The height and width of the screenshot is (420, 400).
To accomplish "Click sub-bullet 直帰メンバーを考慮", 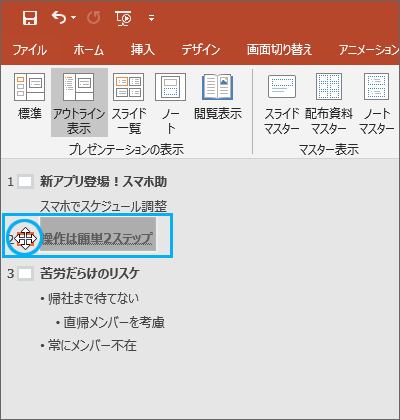I will tap(114, 323).
